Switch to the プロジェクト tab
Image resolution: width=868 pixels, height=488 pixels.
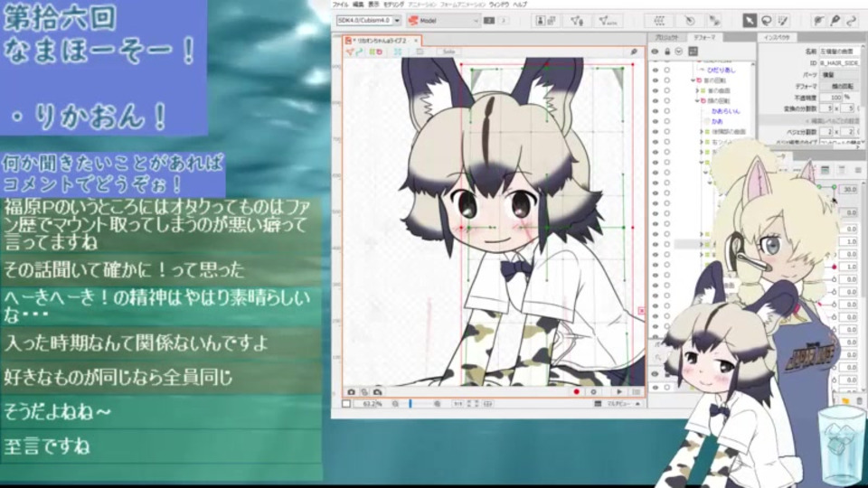click(x=667, y=37)
